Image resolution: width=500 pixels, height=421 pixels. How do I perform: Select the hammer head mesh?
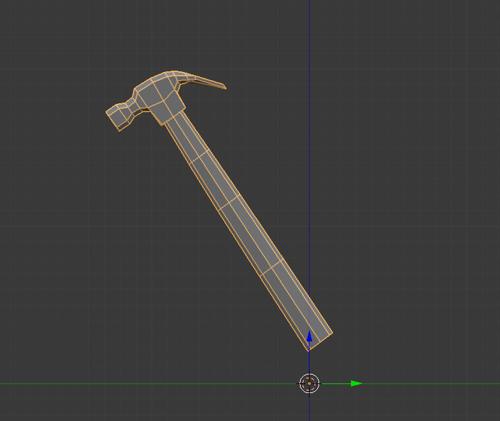pos(157,97)
